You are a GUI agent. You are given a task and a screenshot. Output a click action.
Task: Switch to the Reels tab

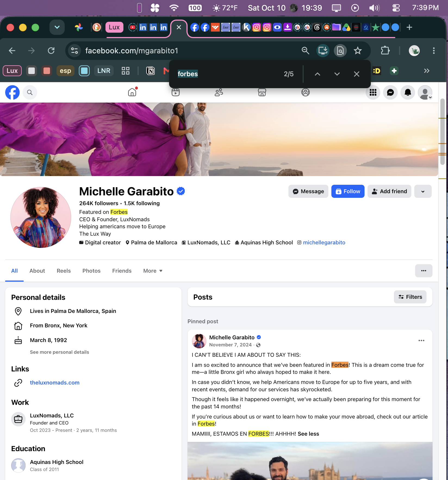coord(64,271)
